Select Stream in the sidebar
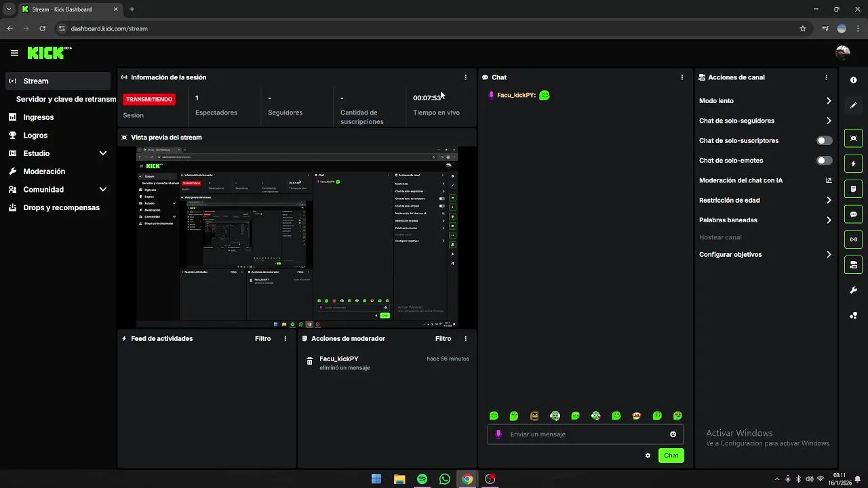 (57, 81)
